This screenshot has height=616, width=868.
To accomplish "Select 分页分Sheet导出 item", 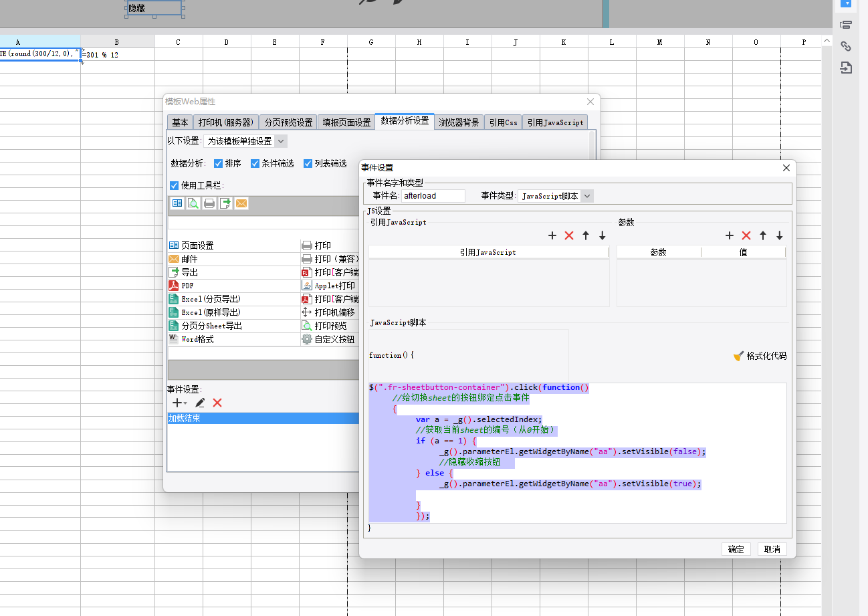I will pyautogui.click(x=233, y=326).
